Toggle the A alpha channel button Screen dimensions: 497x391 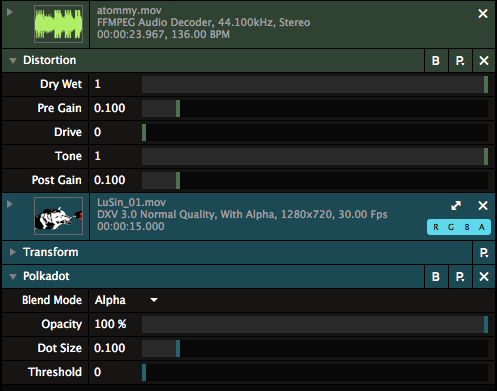click(482, 227)
